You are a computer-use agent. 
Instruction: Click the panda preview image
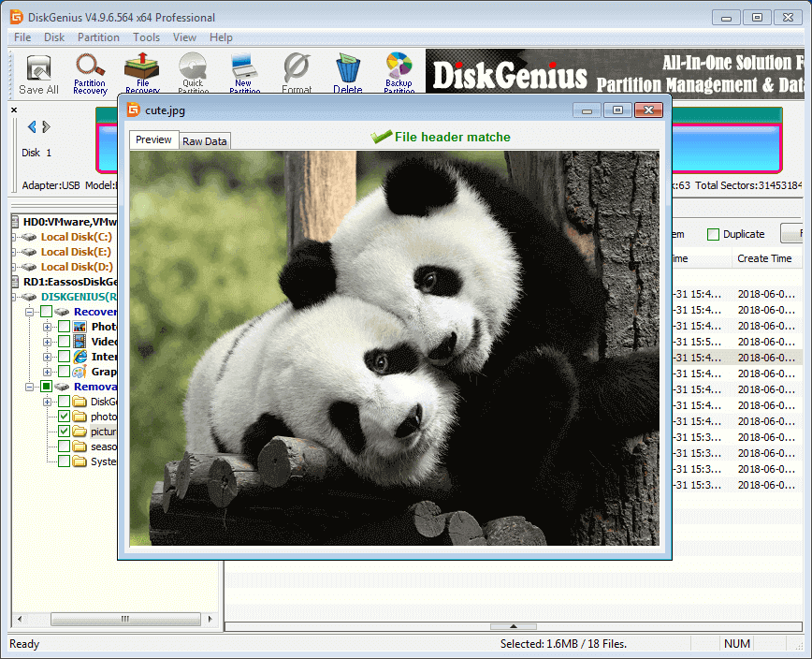[x=394, y=347]
